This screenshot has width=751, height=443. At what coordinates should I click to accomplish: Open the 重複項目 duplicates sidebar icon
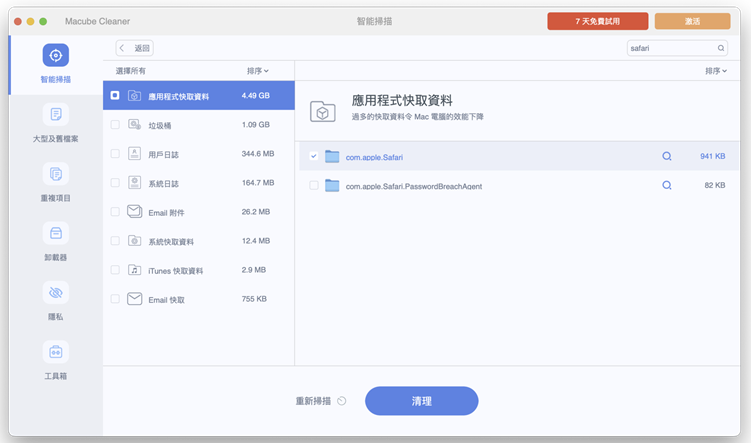(x=56, y=174)
